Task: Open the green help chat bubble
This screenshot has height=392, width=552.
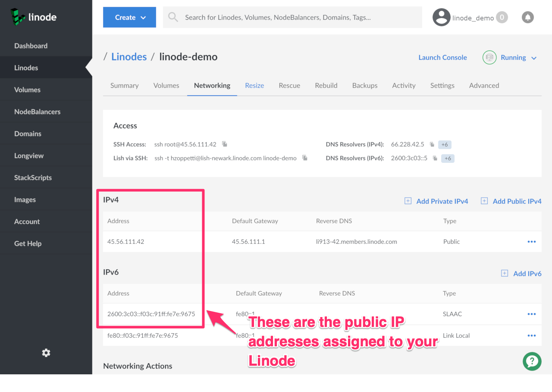Action: pyautogui.click(x=532, y=361)
